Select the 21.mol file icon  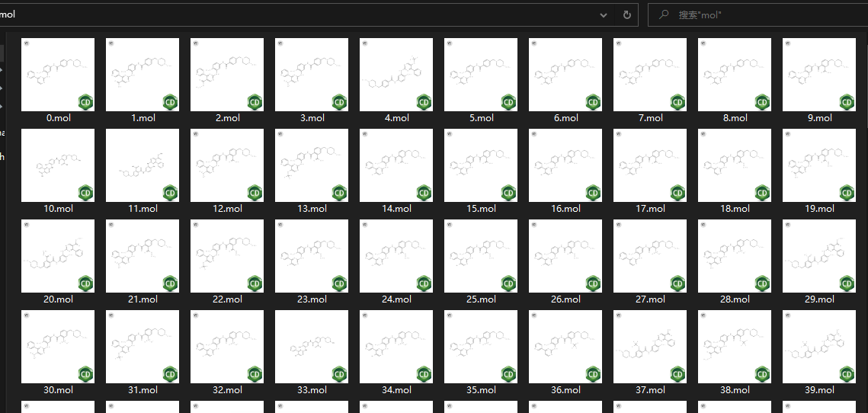[x=143, y=256]
